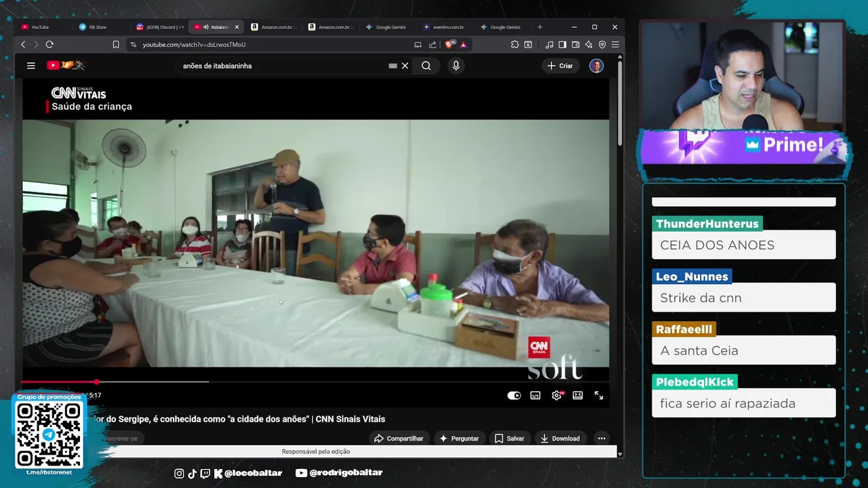
Task: Open the media control music note icon
Action: click(x=549, y=45)
